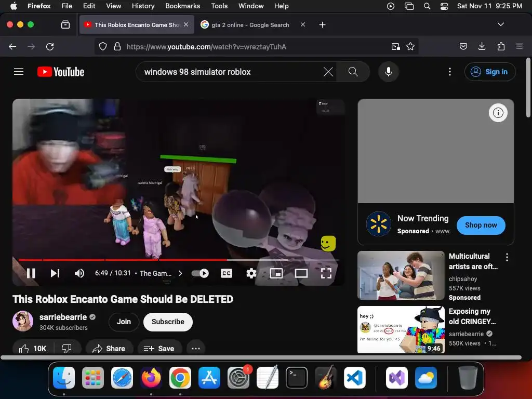Save the video to playlist
The width and height of the screenshot is (532, 399).
(x=159, y=349)
